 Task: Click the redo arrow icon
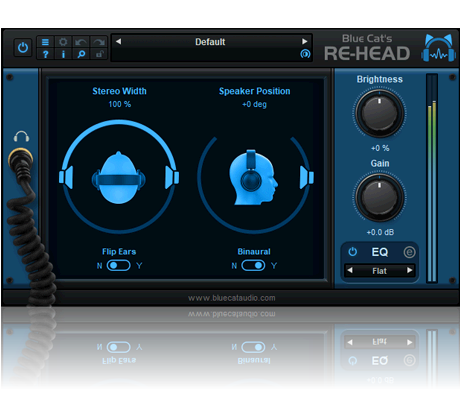[99, 42]
